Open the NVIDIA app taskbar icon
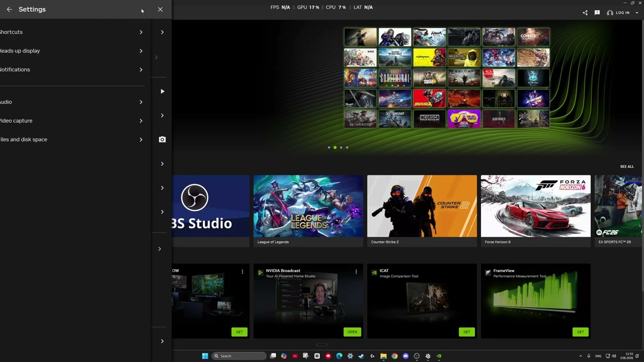Viewport: 644px width, 362px height. point(439,356)
